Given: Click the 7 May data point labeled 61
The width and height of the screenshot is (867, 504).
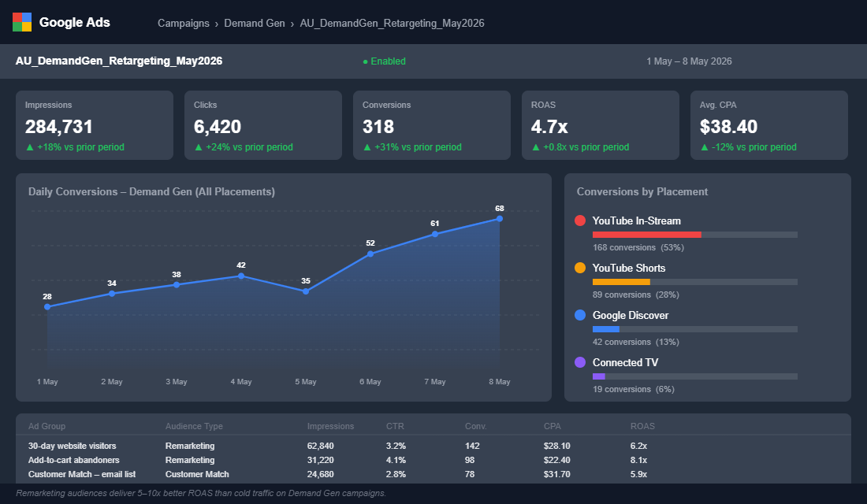Looking at the screenshot, I should point(435,234).
